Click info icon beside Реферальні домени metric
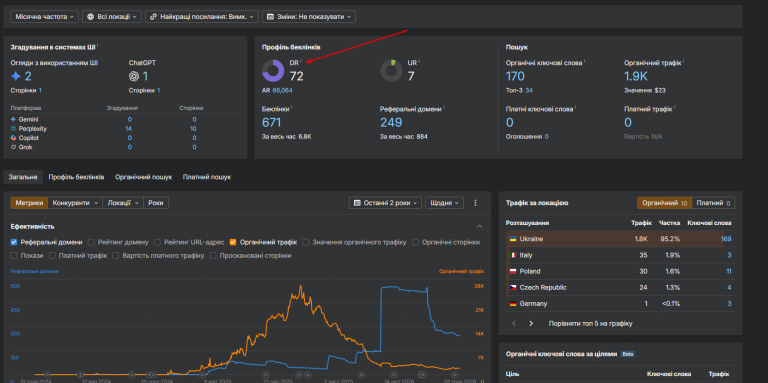The height and width of the screenshot is (383, 768). tap(444, 108)
